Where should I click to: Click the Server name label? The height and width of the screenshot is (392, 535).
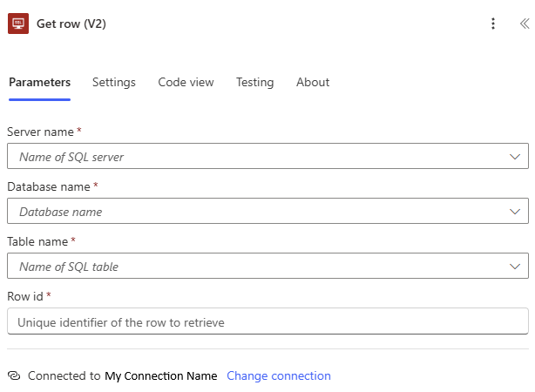coord(40,132)
